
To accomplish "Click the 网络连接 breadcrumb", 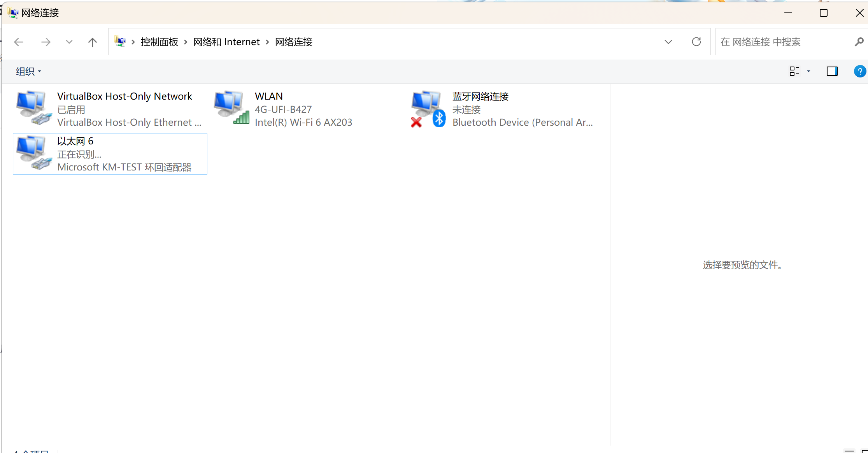I will (x=294, y=42).
